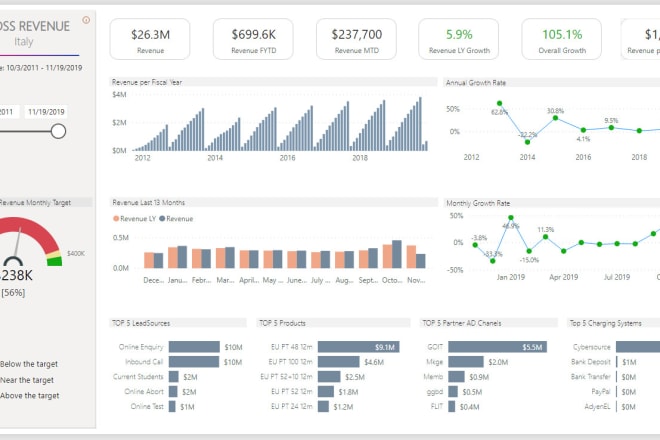Screen dimensions: 660x440
Task: Click the 30.8% annual growth data point
Action: (555, 118)
